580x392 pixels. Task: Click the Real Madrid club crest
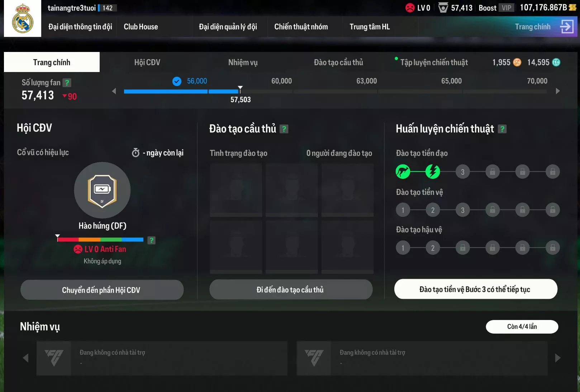point(23,19)
